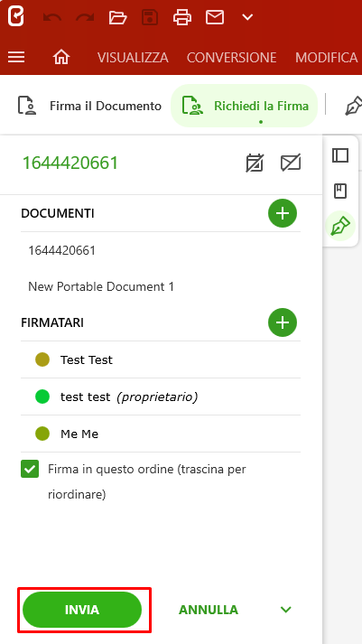Open the VISUALIZZA tab
The width and height of the screenshot is (362, 644).
tap(133, 58)
